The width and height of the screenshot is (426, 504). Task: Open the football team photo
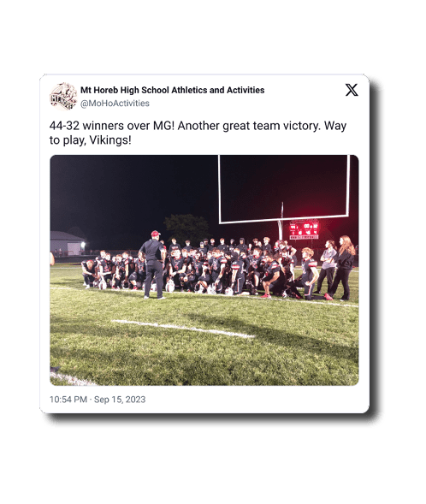coord(204,270)
